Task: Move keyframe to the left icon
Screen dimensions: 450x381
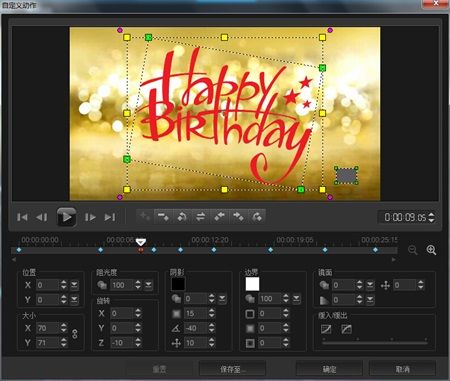Action: tap(219, 217)
